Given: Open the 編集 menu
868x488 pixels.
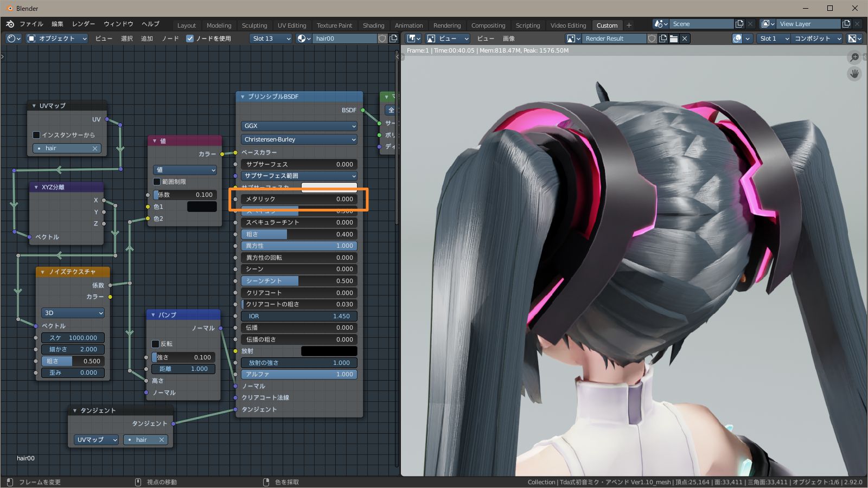Looking at the screenshot, I should (x=58, y=24).
